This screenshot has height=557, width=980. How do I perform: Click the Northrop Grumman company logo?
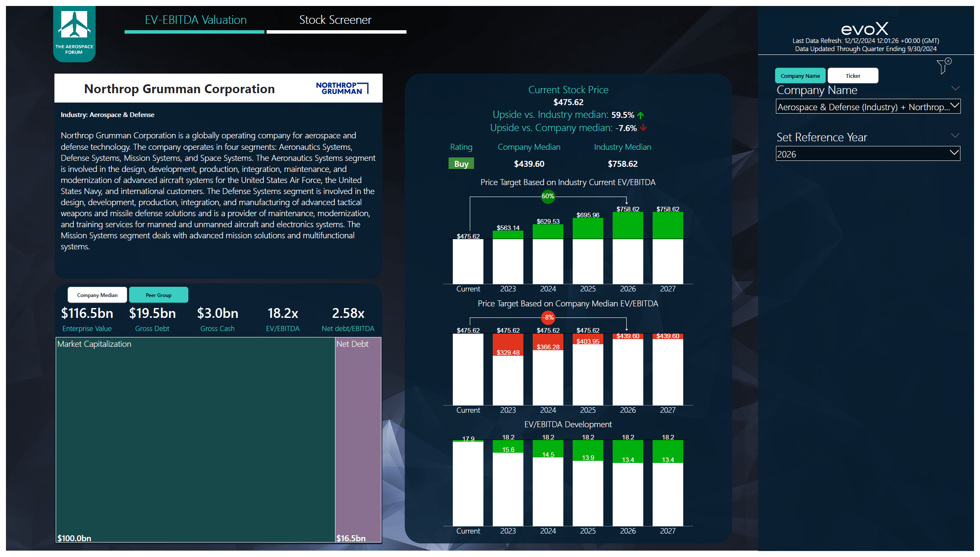pos(342,88)
